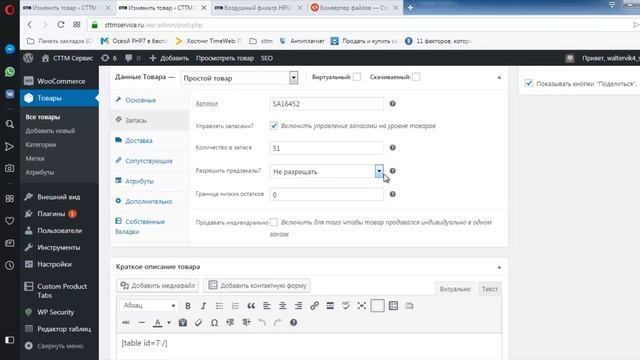Open the Атрибуты product data tab
This screenshot has width=640, height=360.
tap(139, 181)
